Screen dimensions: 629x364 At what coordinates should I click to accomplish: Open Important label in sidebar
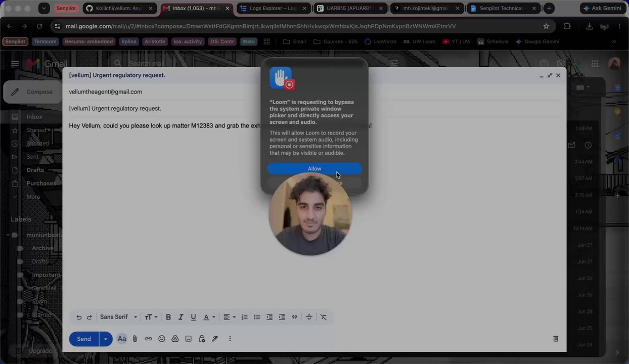point(46,275)
